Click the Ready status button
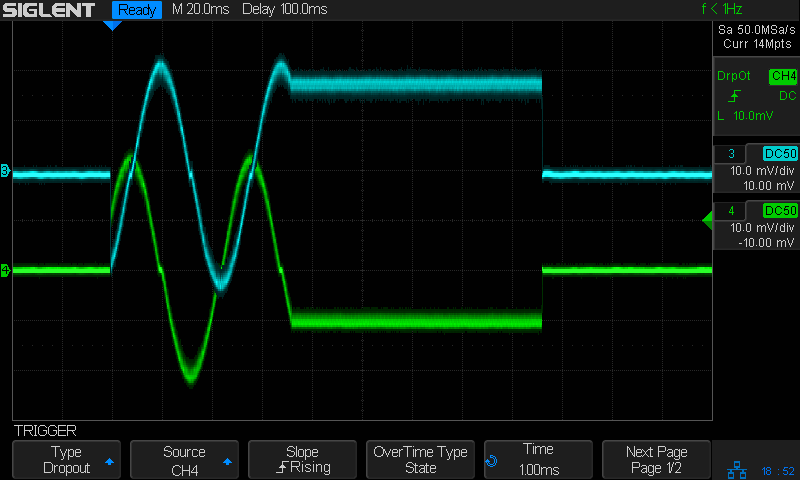The image size is (800, 480). point(137,10)
